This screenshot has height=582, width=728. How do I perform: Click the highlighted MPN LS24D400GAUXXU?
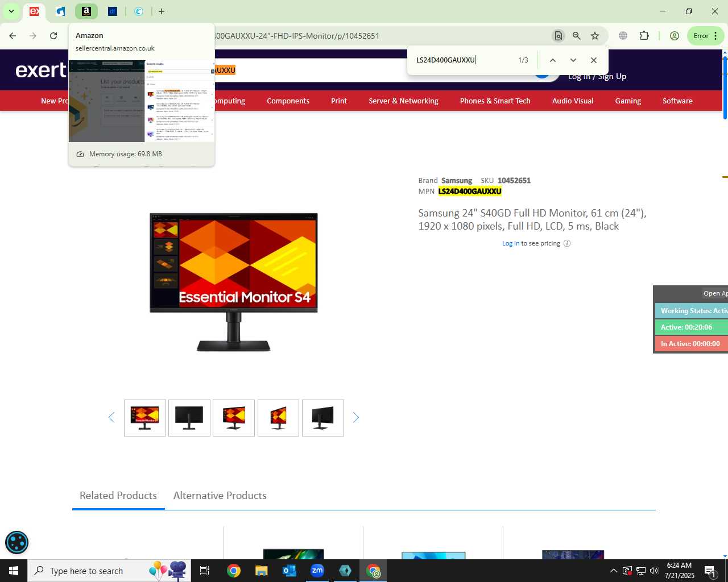tap(470, 192)
